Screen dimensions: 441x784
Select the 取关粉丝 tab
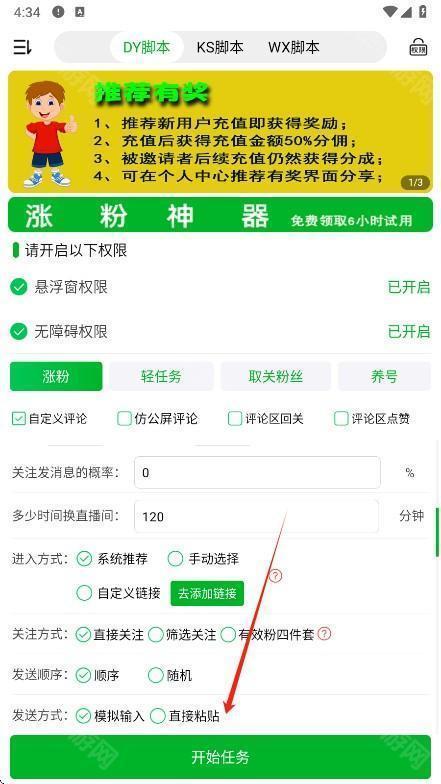coord(276,376)
